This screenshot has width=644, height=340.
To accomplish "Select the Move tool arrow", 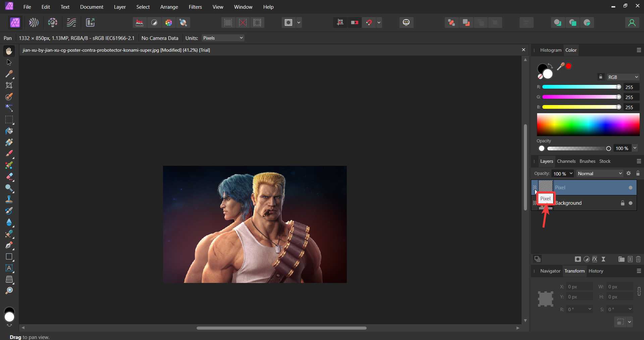I will coord(9,62).
